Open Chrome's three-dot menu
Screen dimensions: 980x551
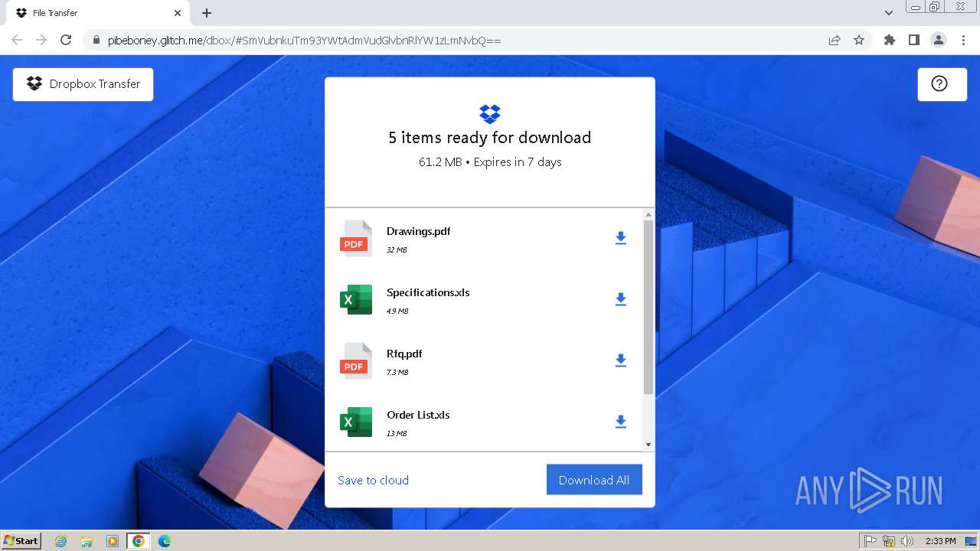pos(963,40)
